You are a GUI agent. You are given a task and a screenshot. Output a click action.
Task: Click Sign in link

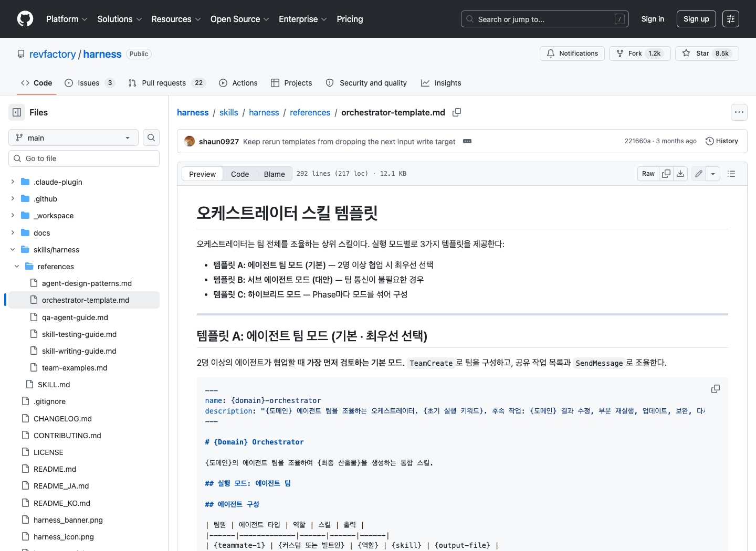click(653, 19)
